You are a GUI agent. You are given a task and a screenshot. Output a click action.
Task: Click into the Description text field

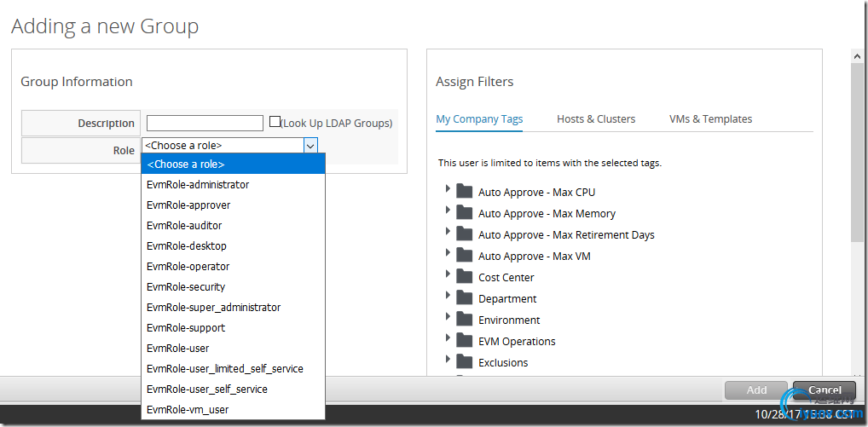205,124
